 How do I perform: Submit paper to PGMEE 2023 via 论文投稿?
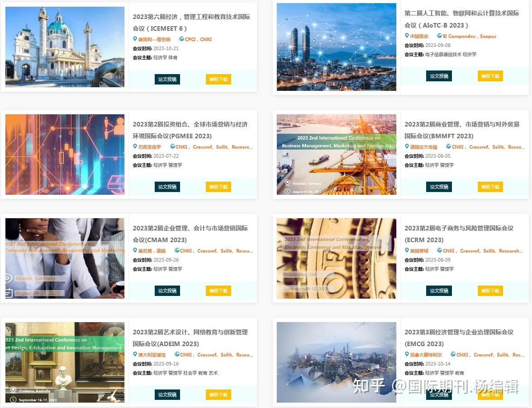(167, 187)
